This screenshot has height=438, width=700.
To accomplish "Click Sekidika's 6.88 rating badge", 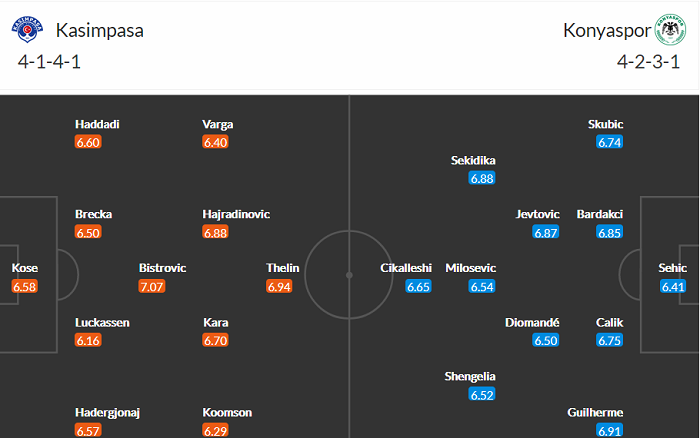I will click(482, 178).
